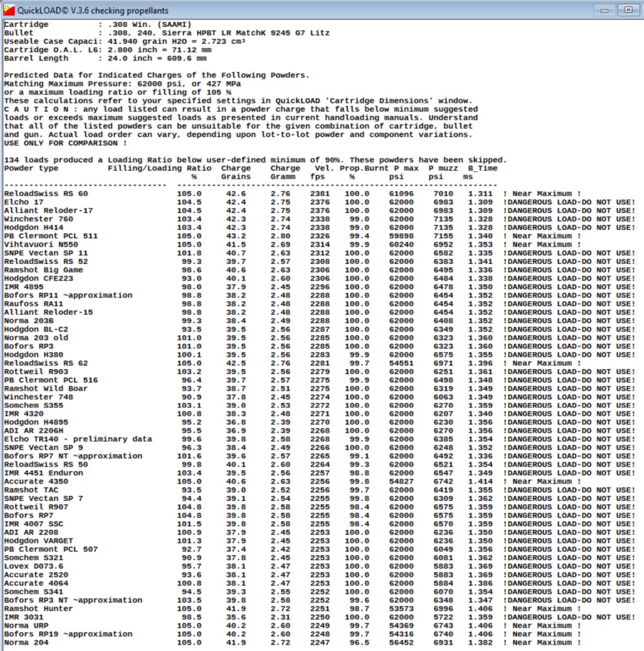Viewport: 644px width, 651px height.
Task: Click the '! Near Maximum !' note for Vihtavuori N550
Action: [542, 245]
